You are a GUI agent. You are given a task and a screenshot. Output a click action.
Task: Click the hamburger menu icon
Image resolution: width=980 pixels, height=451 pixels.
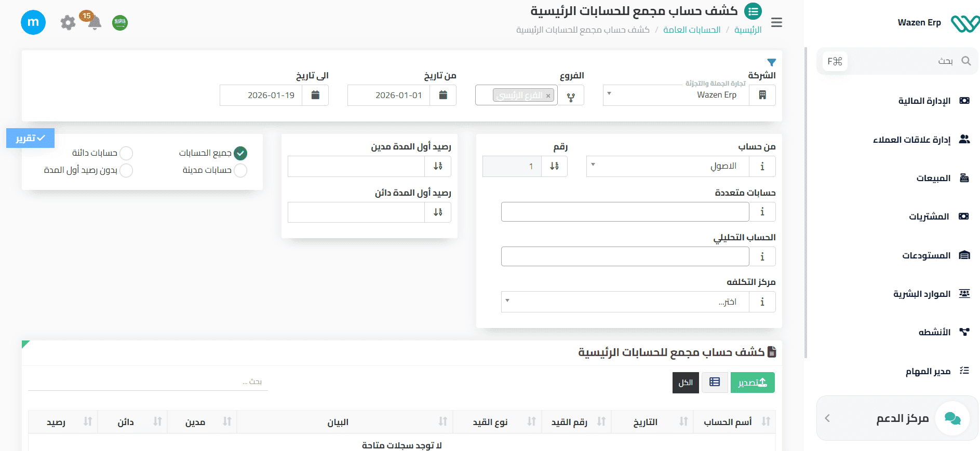click(x=776, y=22)
